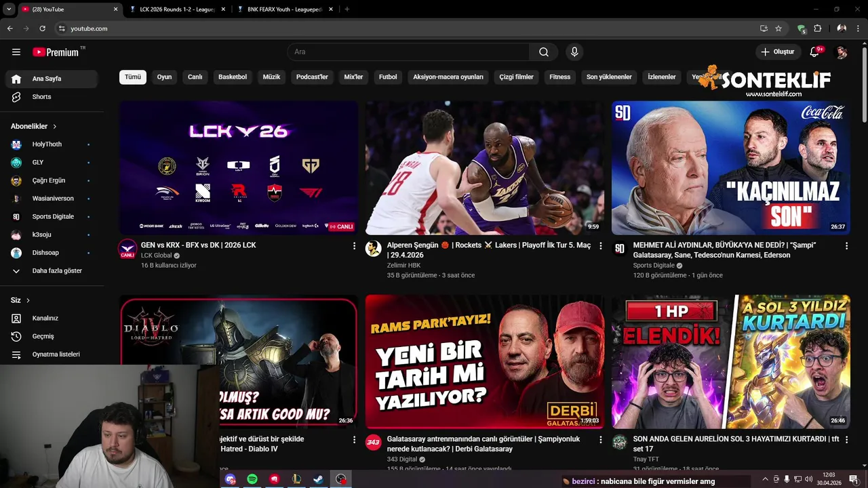Select the Oyun filter chip

164,77
